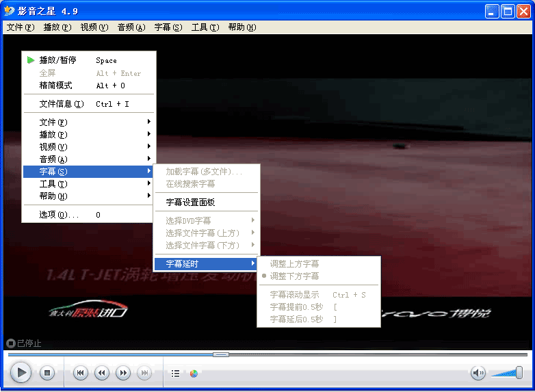The width and height of the screenshot is (535, 392).
Task: Click the 已停止 status indicator
Action: [24, 343]
